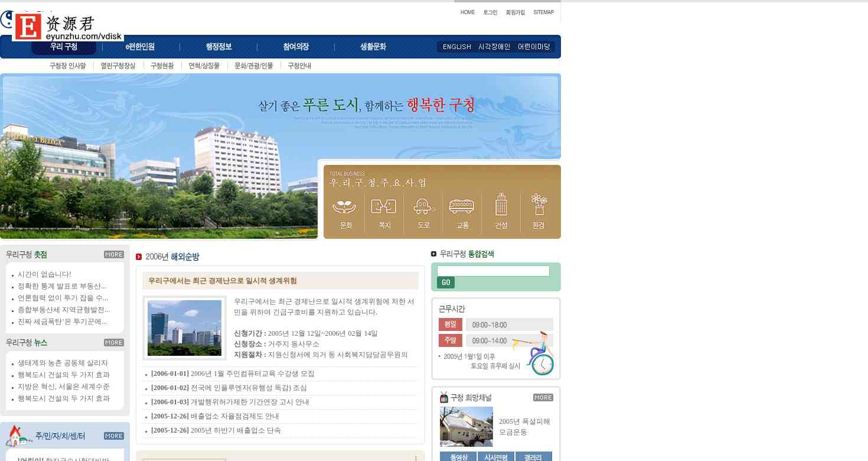This screenshot has height=461, width=868.
Task: Open focus item 시간이 없습니다!
Action: 44,274
